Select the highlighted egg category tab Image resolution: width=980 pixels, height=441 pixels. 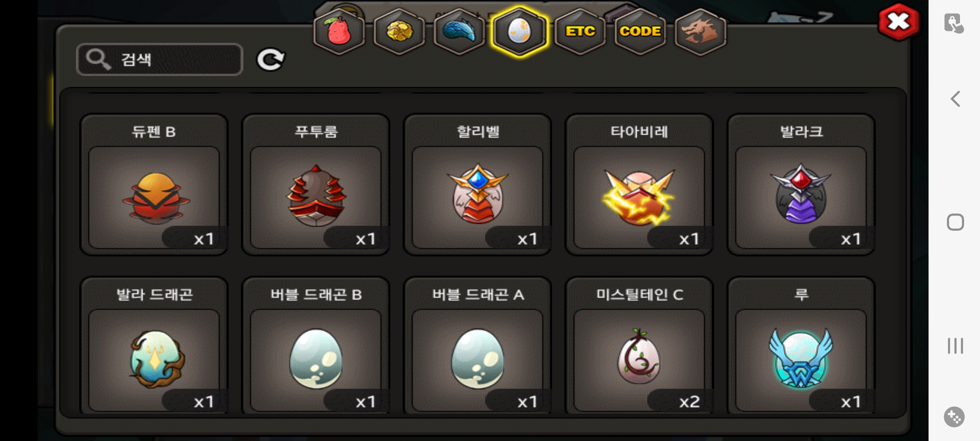click(519, 31)
